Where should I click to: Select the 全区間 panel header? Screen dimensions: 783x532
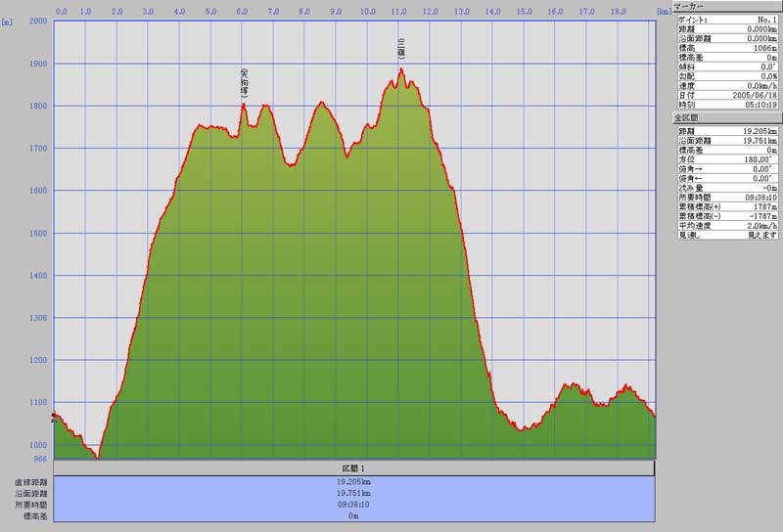[x=727, y=116]
